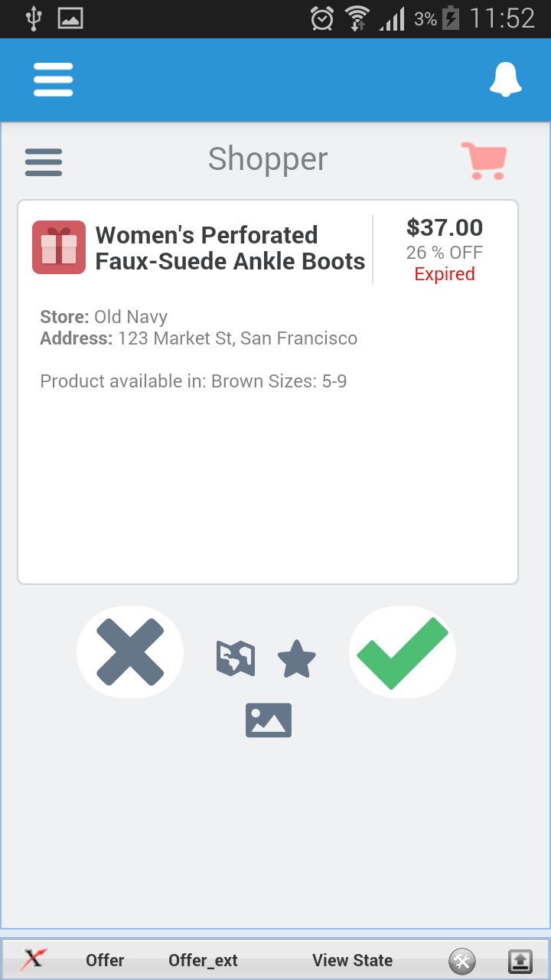Open View State in bottom bar
The width and height of the screenshot is (551, 980).
pyautogui.click(x=352, y=960)
